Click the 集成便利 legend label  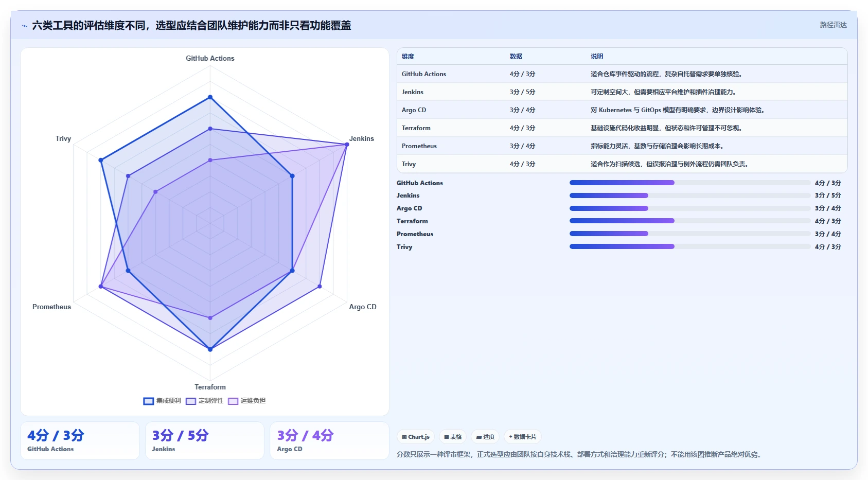[x=169, y=401]
